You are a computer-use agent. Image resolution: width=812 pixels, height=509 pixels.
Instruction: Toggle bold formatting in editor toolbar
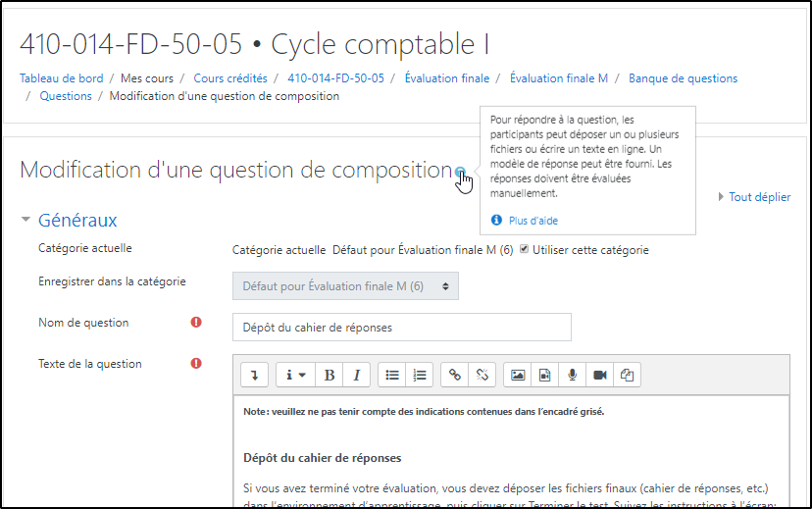(x=330, y=375)
